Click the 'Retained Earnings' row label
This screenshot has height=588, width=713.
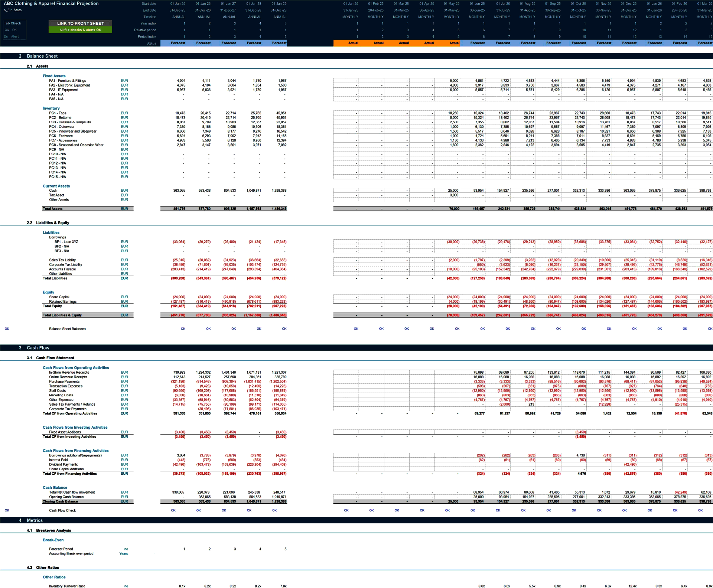63,302
